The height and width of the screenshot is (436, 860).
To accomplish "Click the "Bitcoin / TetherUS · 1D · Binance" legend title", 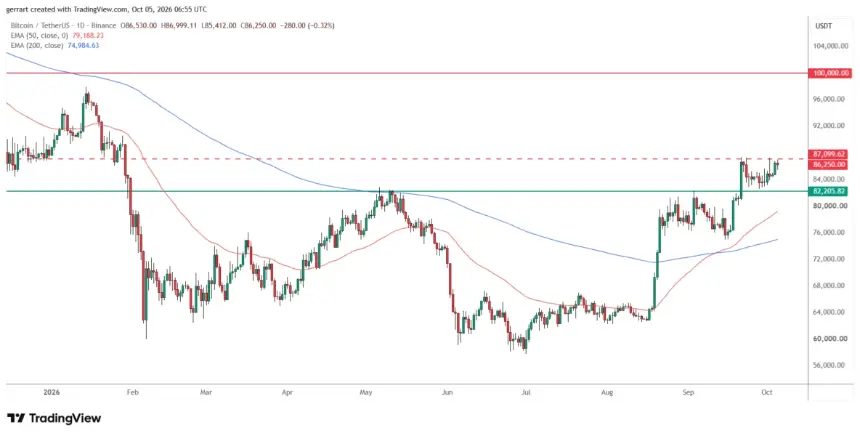I will (x=64, y=26).
